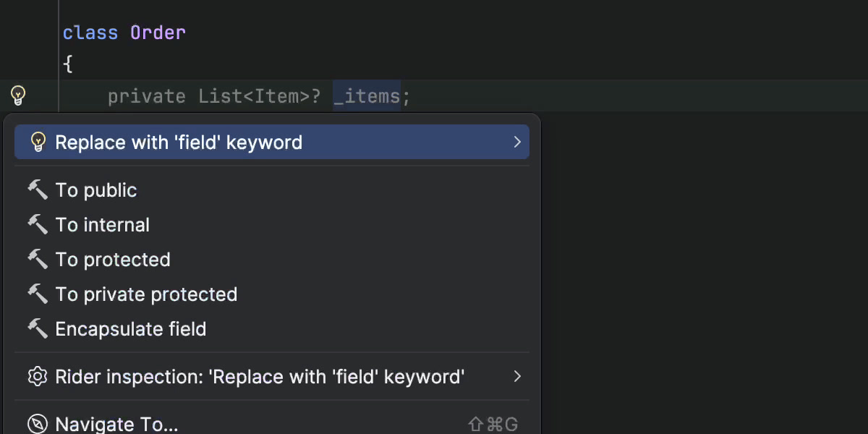Click the hammer icon beside 'Encapsulate field'
This screenshot has width=868, height=434.
38,328
